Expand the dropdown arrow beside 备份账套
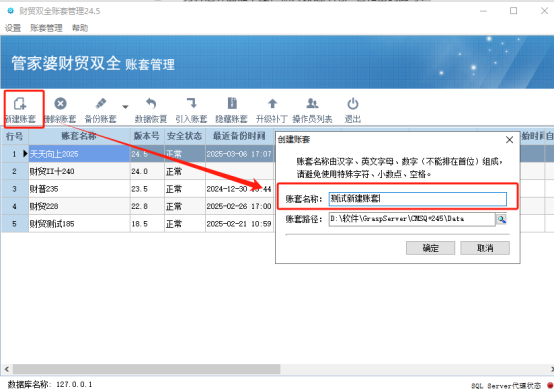Viewport: 554px width, 392px height. point(125,106)
